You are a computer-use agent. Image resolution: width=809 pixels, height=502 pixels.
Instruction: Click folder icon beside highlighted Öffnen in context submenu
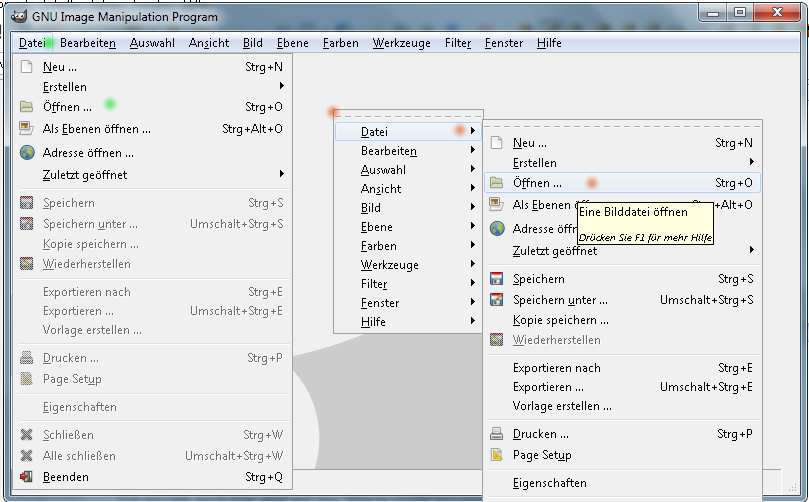click(496, 183)
